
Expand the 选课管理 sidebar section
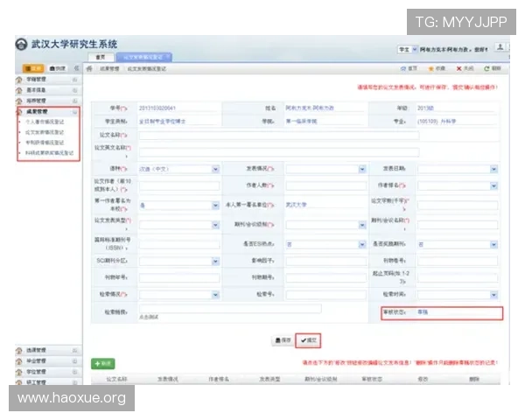tap(47, 350)
